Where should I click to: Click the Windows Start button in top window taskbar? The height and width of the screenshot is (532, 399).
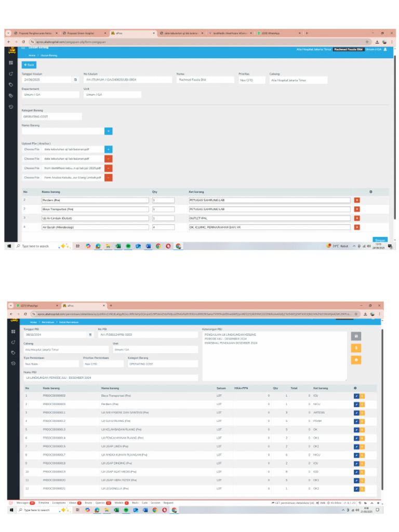click(9, 246)
